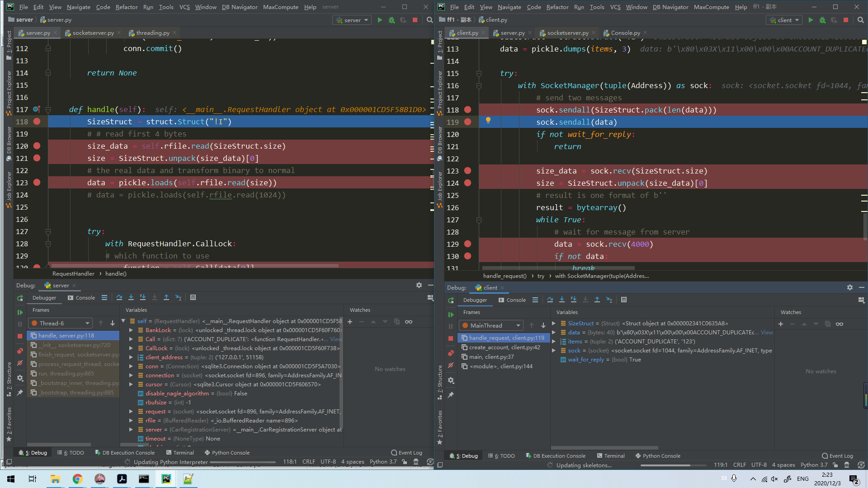The image size is (868, 488).
Task: Disable the breakpoint at line 129
Action: click(x=467, y=244)
